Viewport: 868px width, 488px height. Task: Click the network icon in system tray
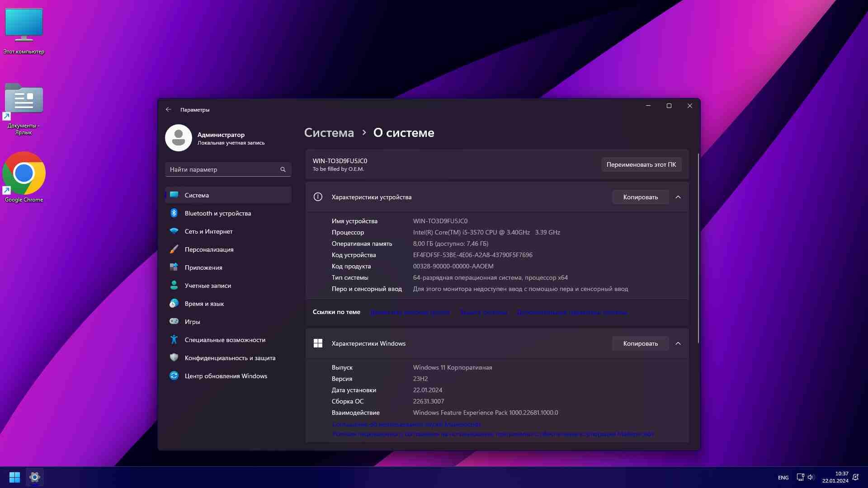(800, 477)
